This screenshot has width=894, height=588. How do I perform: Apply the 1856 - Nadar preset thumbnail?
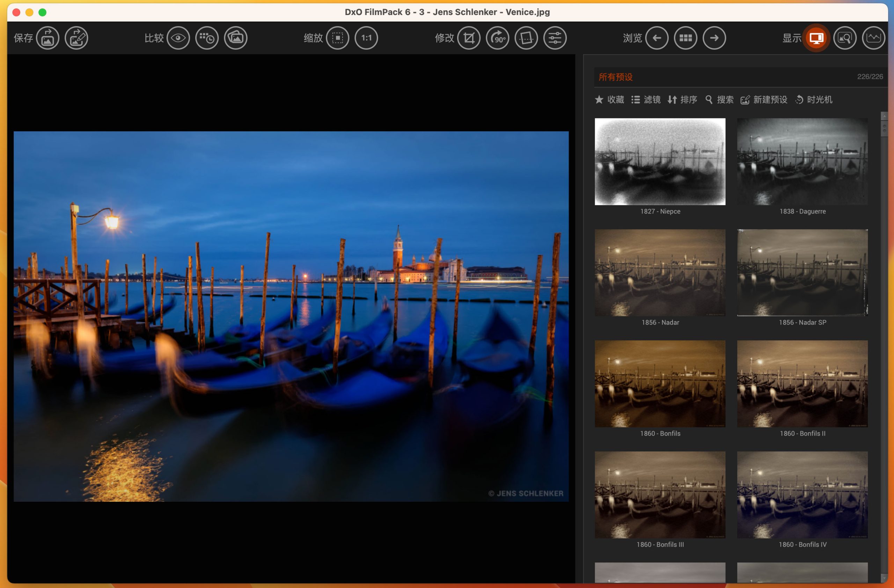tap(660, 273)
